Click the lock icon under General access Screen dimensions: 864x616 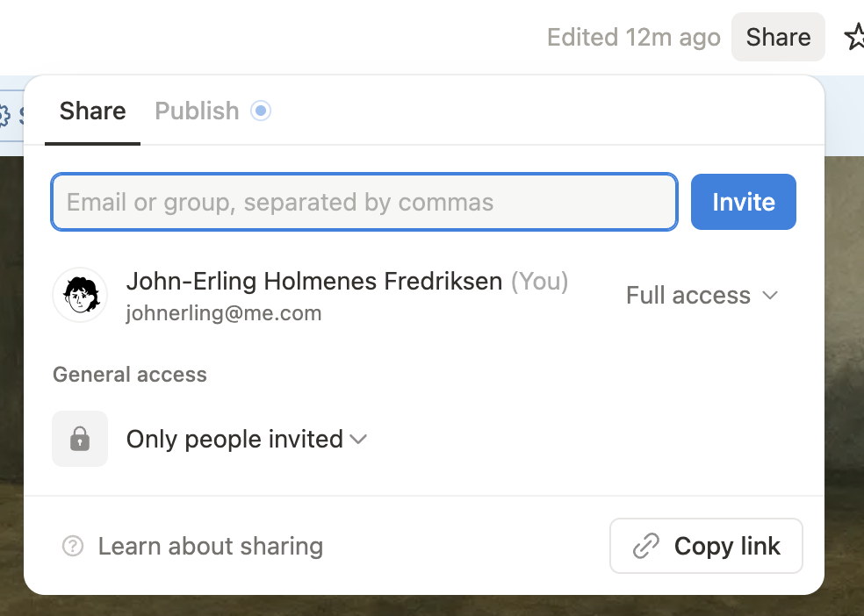(x=80, y=439)
